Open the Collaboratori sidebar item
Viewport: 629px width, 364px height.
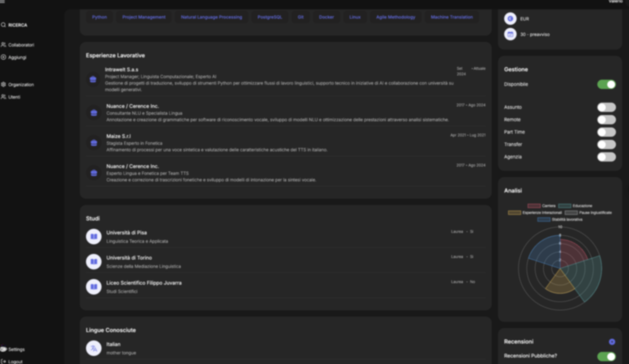click(21, 45)
